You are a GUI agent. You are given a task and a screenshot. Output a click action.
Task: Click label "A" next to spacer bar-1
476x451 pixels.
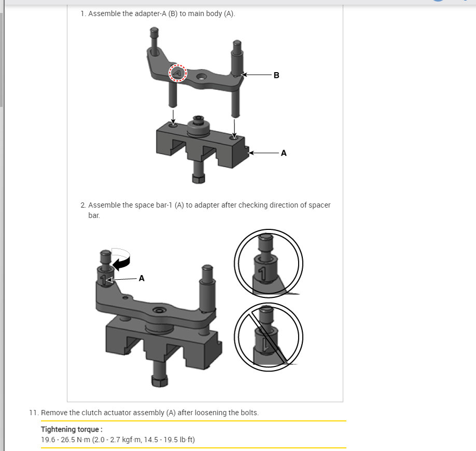point(142,278)
